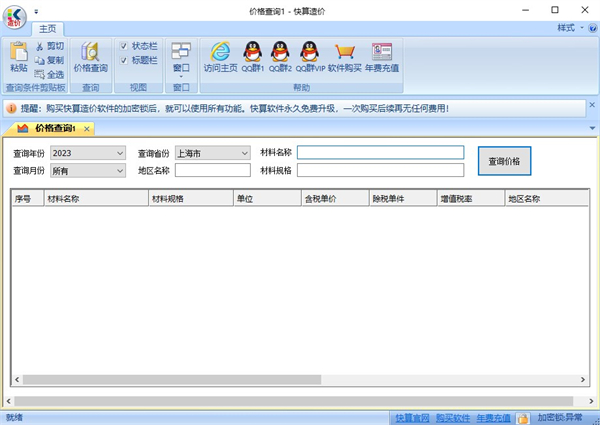Click the QQ群VIP penguin icon
This screenshot has width=600, height=425.
tap(310, 52)
